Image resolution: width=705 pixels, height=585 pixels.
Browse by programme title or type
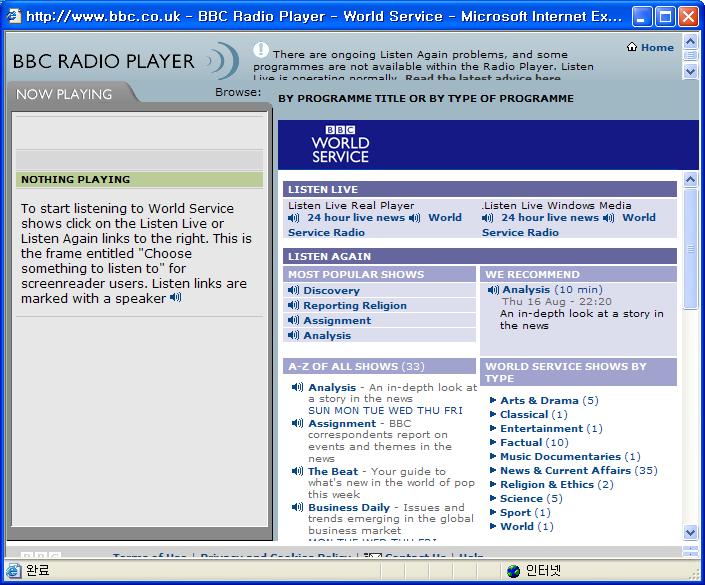(426, 98)
